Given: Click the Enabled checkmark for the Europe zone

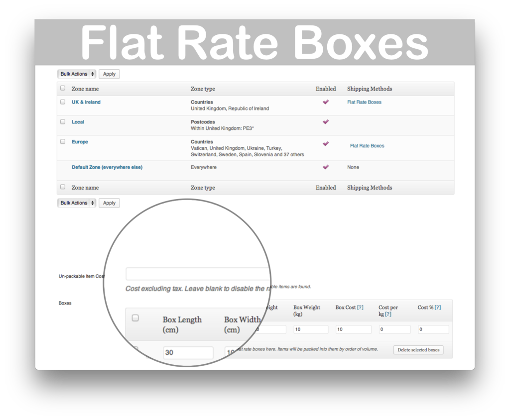Looking at the screenshot, I should tap(326, 143).
